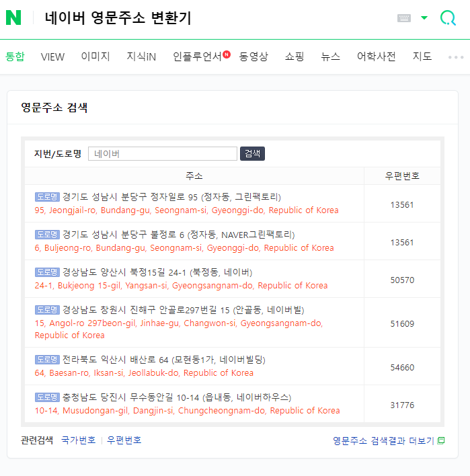Click postal code 50570
470x476 pixels.
tap(402, 280)
